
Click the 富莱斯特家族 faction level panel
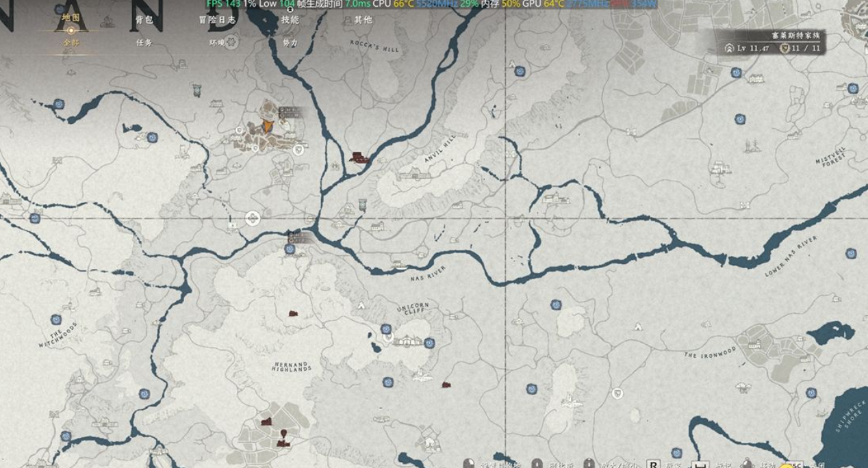pos(774,42)
